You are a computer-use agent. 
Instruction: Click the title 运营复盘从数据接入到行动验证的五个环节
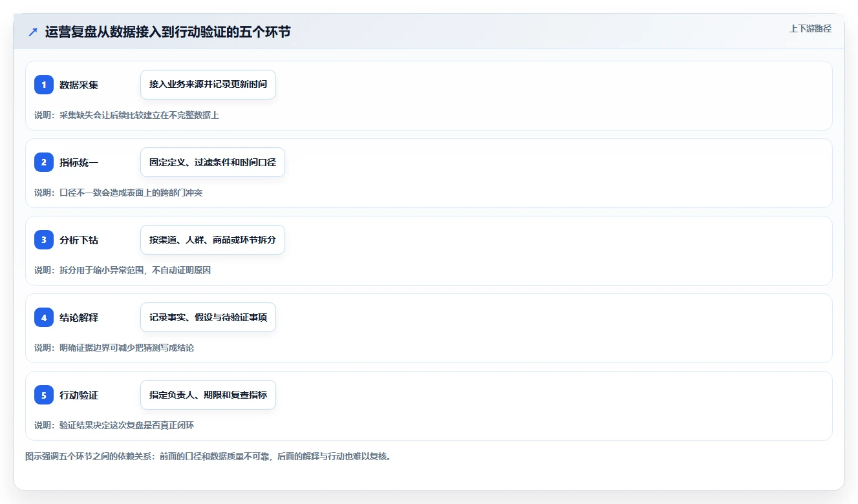(x=168, y=32)
